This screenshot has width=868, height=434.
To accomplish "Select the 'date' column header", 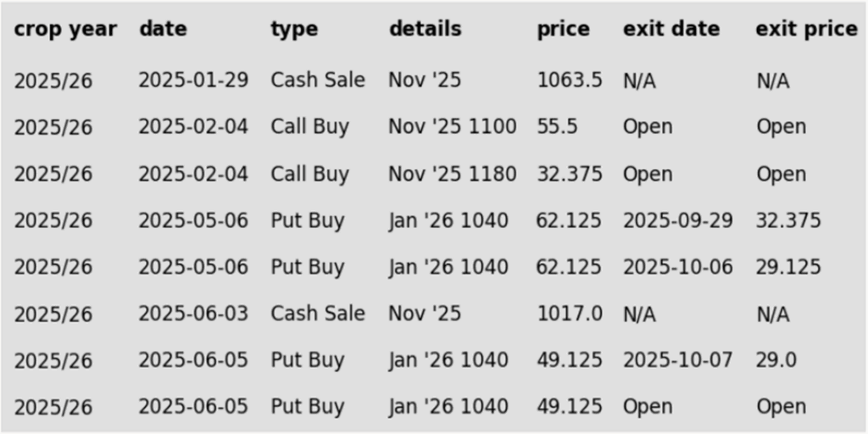I will [x=163, y=29].
